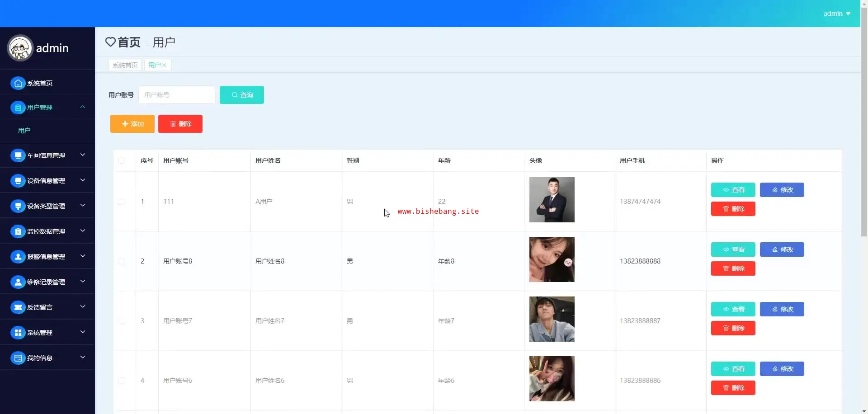Click the plus icon on 添加 button

click(x=125, y=124)
